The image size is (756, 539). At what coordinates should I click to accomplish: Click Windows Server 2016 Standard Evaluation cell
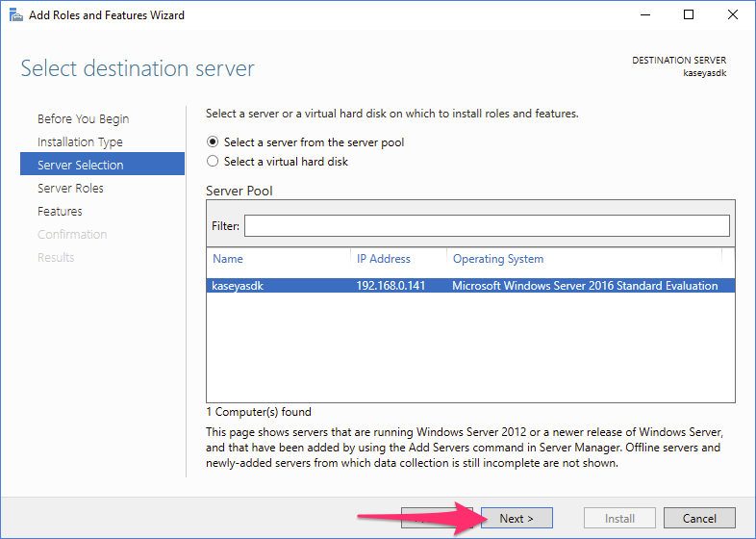click(585, 286)
